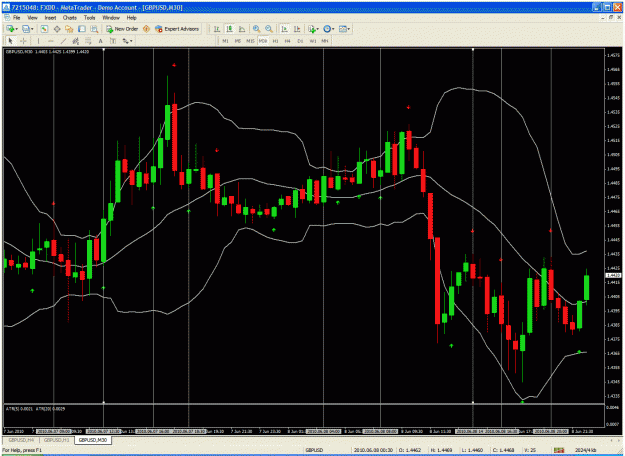Viewport: 625px width, 456px height.
Task: Open the Help menu
Action: click(x=132, y=18)
